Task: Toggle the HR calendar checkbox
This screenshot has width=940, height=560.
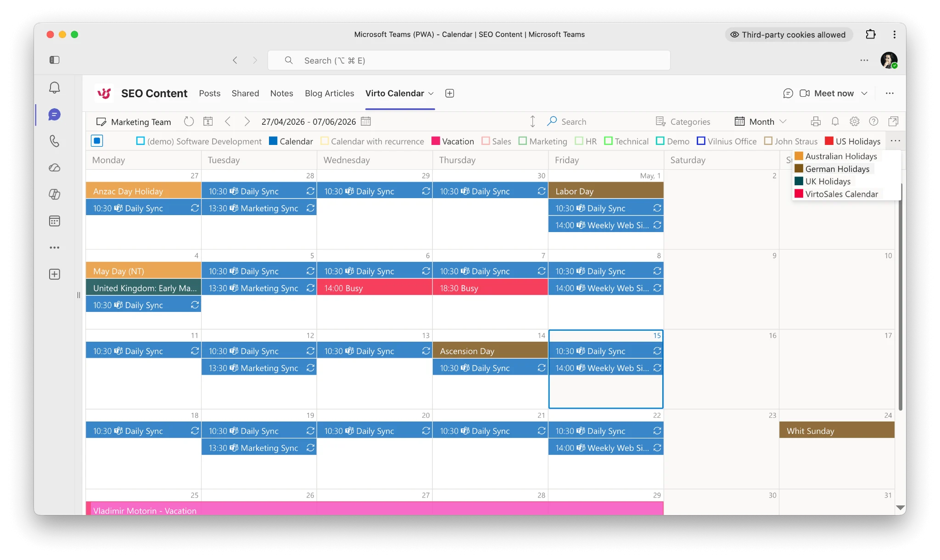Action: click(579, 141)
